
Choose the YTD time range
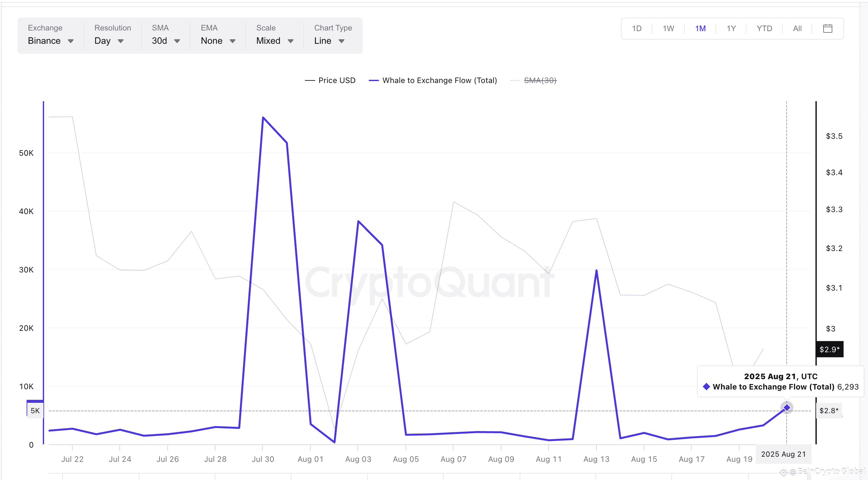pos(764,29)
